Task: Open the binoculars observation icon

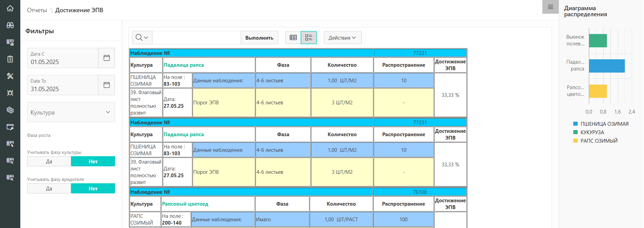Action: click(10, 25)
